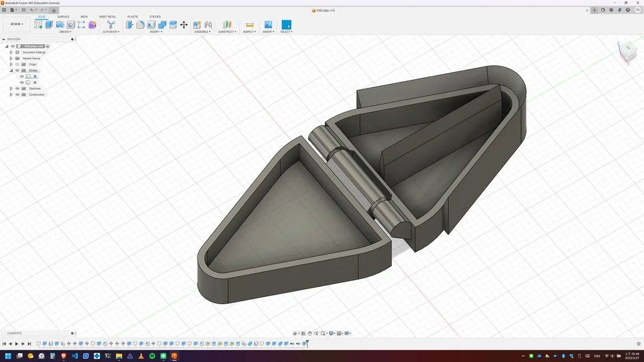This screenshot has height=362, width=644.
Task: Click the Insert image icon
Action: 268,25
